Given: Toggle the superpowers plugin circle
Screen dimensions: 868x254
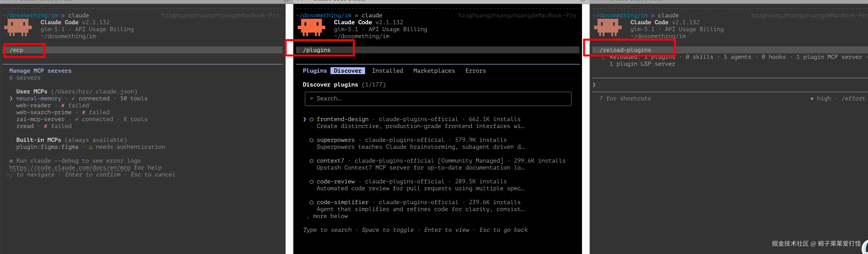Looking at the screenshot, I should point(311,140).
